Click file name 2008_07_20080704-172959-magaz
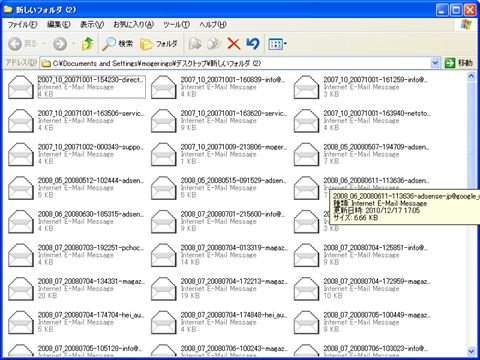The image size is (480, 360). point(377,281)
